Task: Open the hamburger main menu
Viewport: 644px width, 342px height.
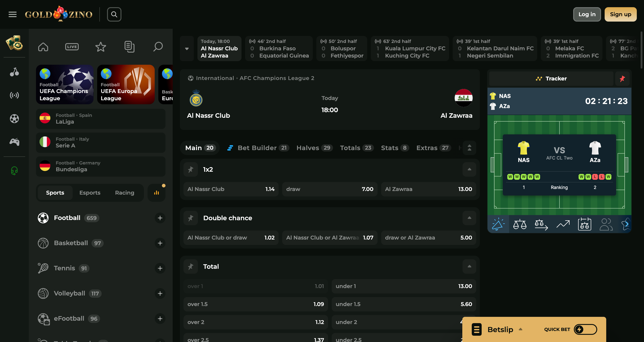Action: [13, 14]
